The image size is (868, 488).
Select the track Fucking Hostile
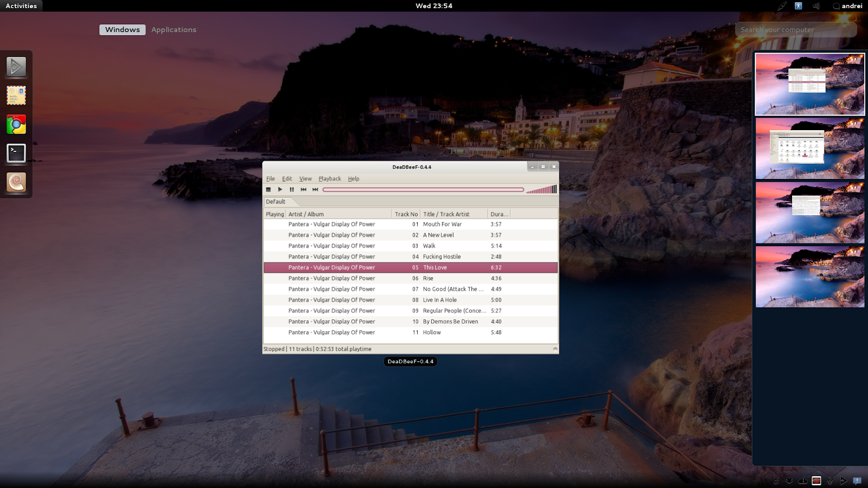[411, 257]
